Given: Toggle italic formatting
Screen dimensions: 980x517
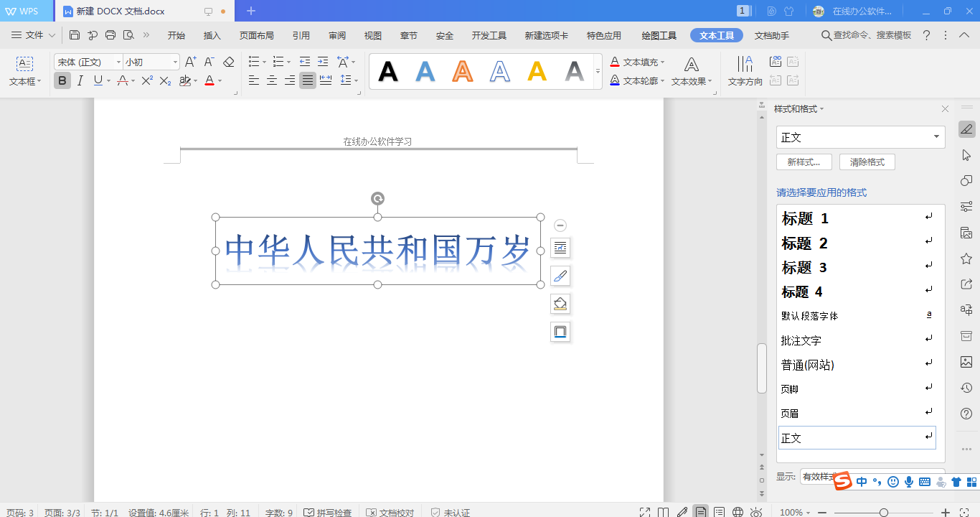Looking at the screenshot, I should 80,81.
